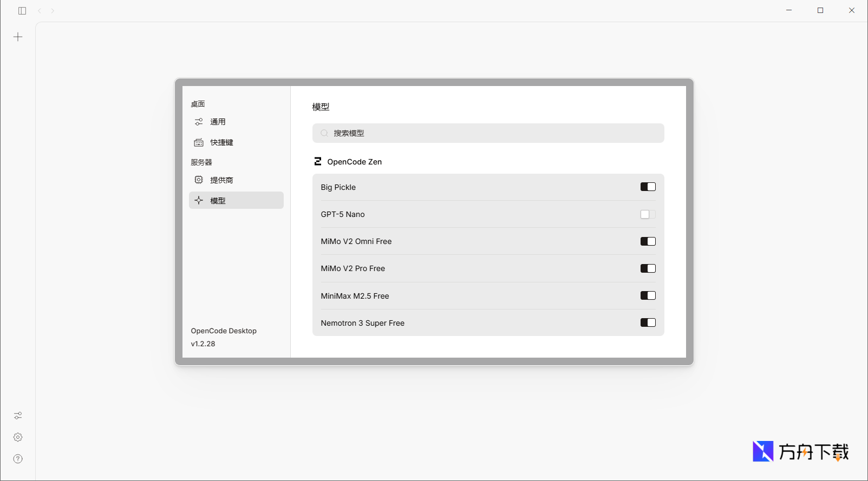Click the search magnifier icon
The width and height of the screenshot is (868, 481).
tap(324, 133)
